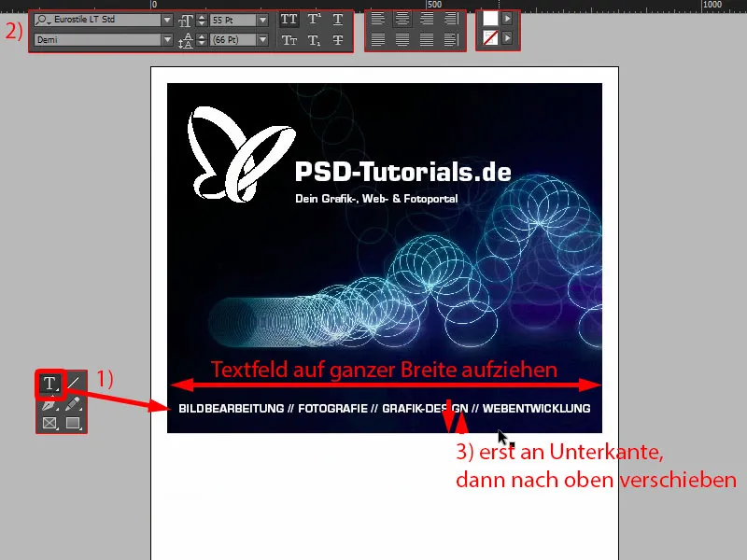Viewport: 747px width, 560px height.
Task: Open the (66 Pt) leading dropdown
Action: click(262, 40)
